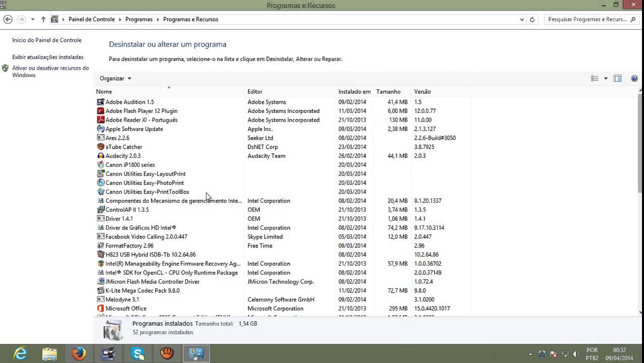
Task: Open the Organizar dropdown menu
Action: pos(116,78)
